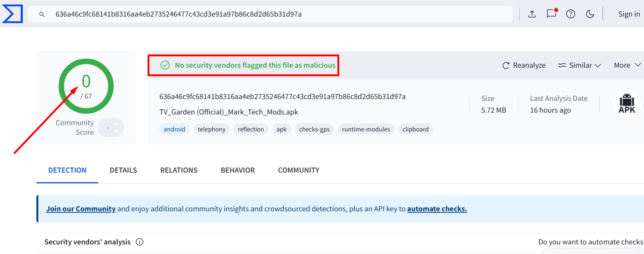
Task: Click the TV_Garden APK file name
Action: coord(229,112)
